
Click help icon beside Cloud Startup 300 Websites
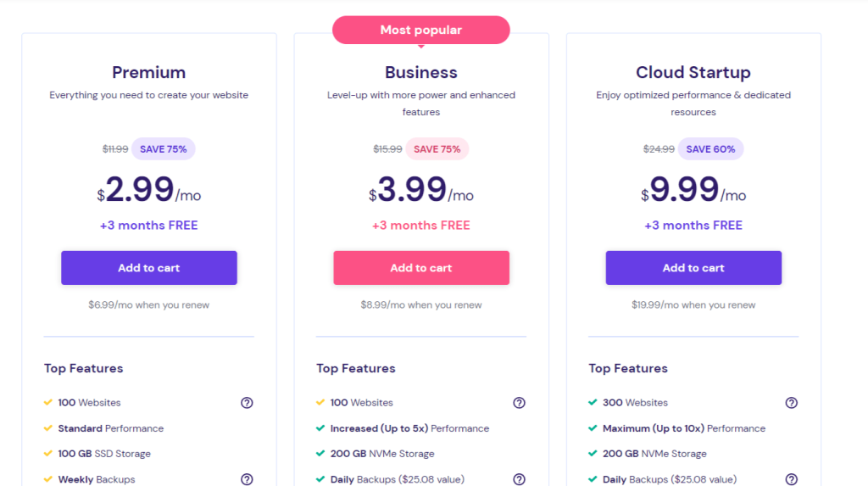792,403
